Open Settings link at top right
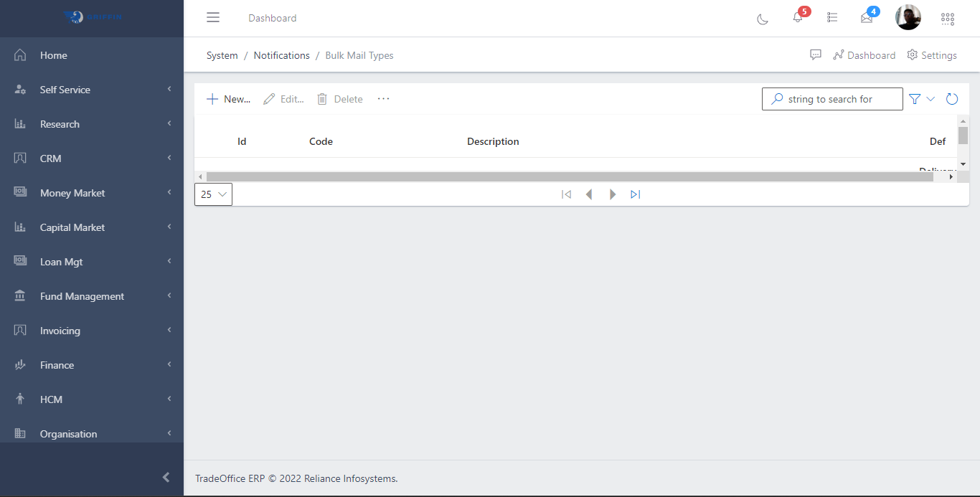The width and height of the screenshot is (980, 497). [932, 55]
